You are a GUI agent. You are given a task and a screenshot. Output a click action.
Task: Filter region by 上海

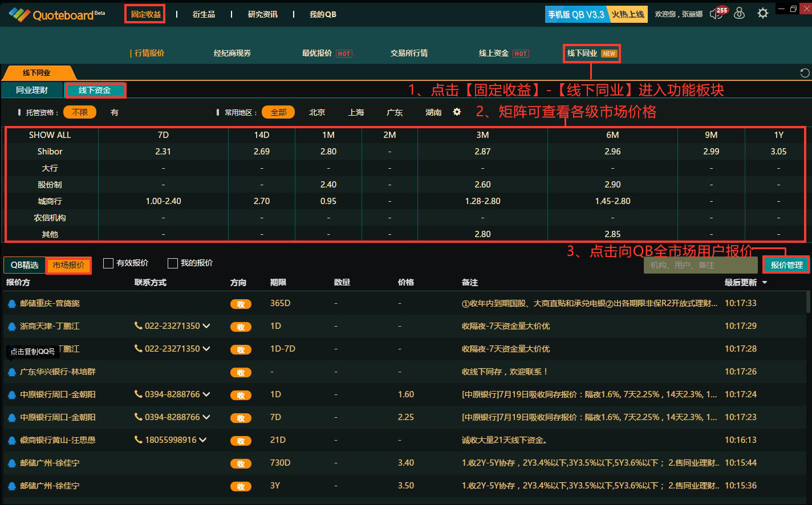[356, 112]
